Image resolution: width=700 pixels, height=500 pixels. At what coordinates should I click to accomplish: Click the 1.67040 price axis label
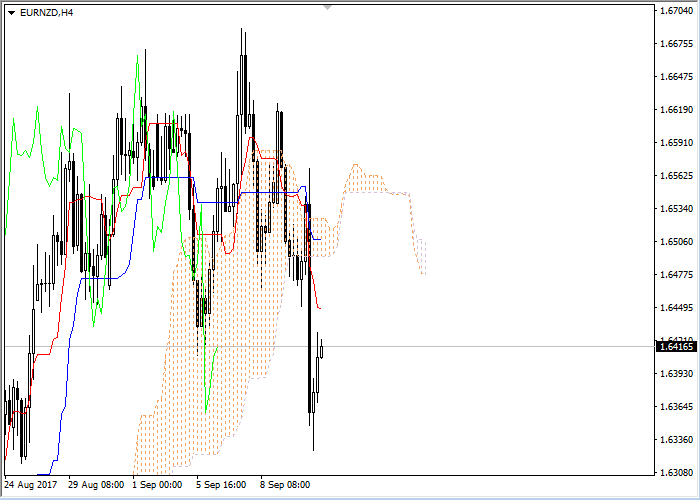coord(676,11)
